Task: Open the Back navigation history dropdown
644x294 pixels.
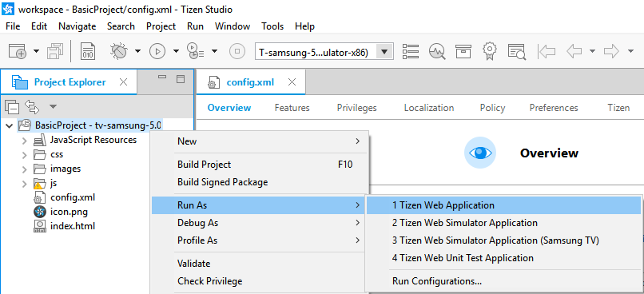Action: (592, 51)
